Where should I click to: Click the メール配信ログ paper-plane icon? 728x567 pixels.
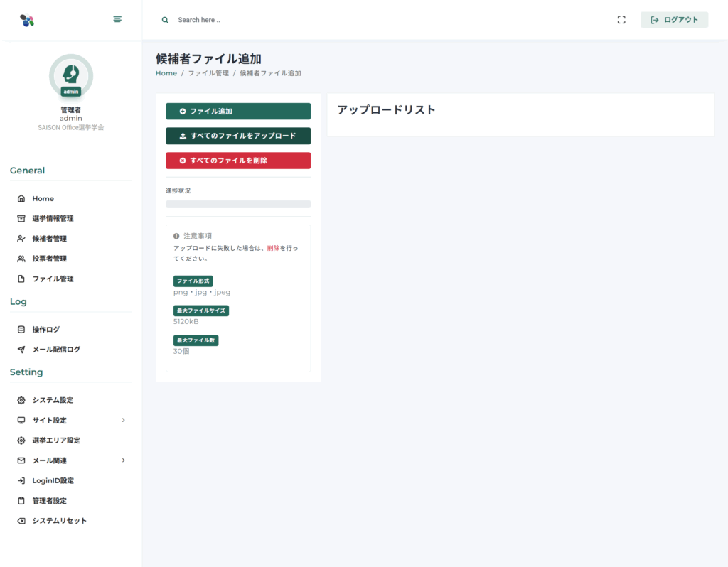pyautogui.click(x=21, y=350)
